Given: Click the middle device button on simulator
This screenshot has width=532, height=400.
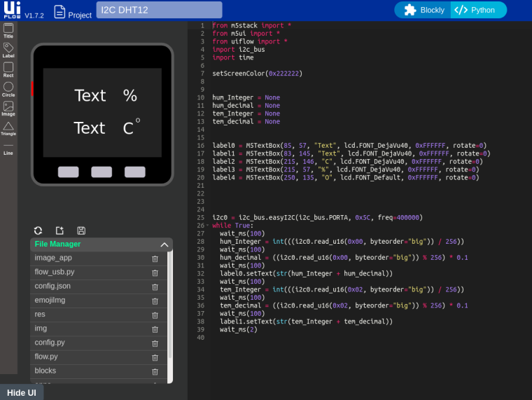Looking at the screenshot, I should click(101, 172).
